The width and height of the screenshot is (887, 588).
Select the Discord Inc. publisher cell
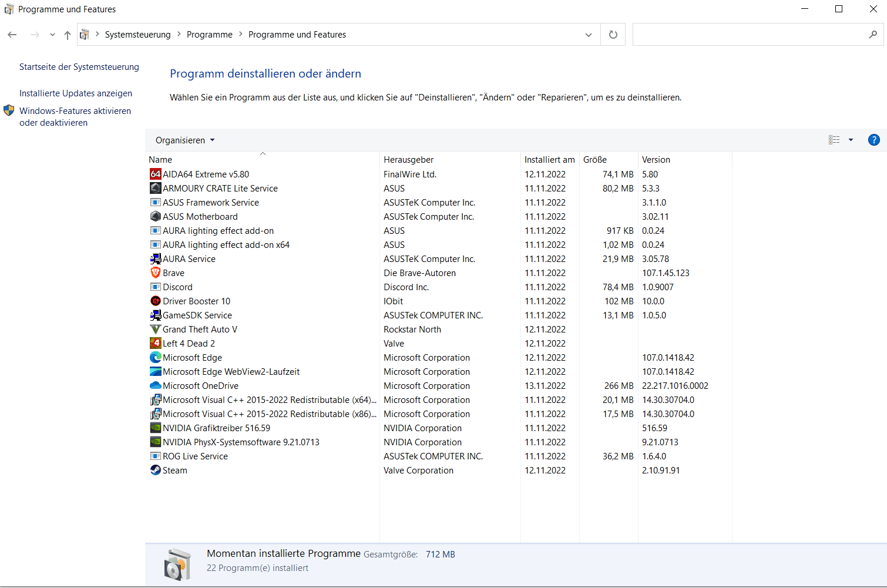406,287
